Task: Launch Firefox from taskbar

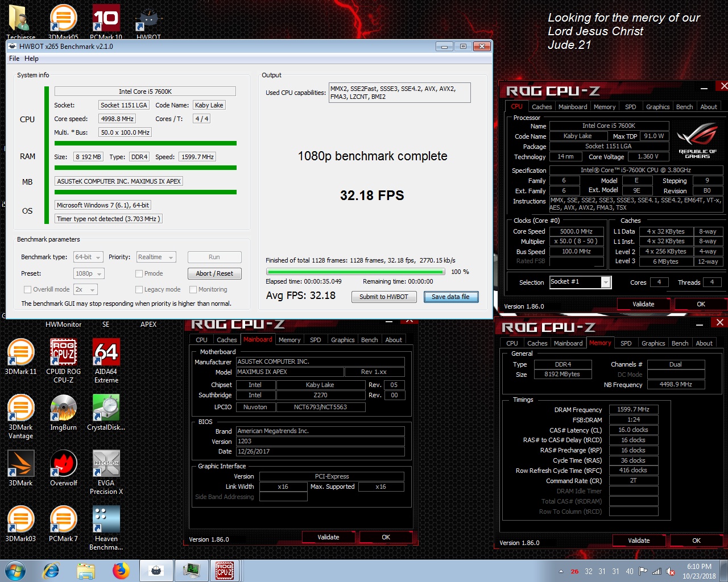Action: click(x=121, y=571)
